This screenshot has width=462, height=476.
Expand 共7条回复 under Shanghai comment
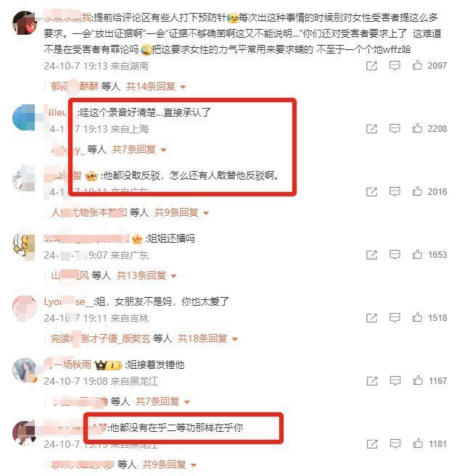coord(139,149)
